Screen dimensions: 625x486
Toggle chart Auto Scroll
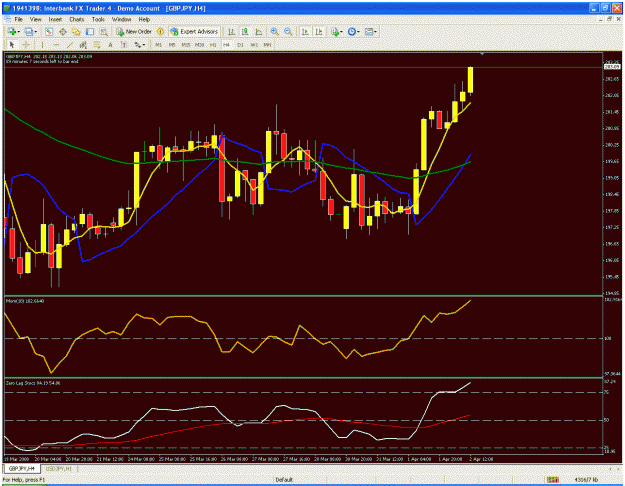(305, 31)
